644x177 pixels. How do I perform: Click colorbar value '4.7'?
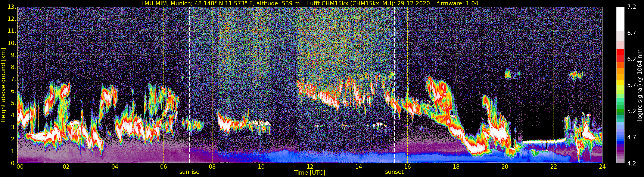pos(632,137)
